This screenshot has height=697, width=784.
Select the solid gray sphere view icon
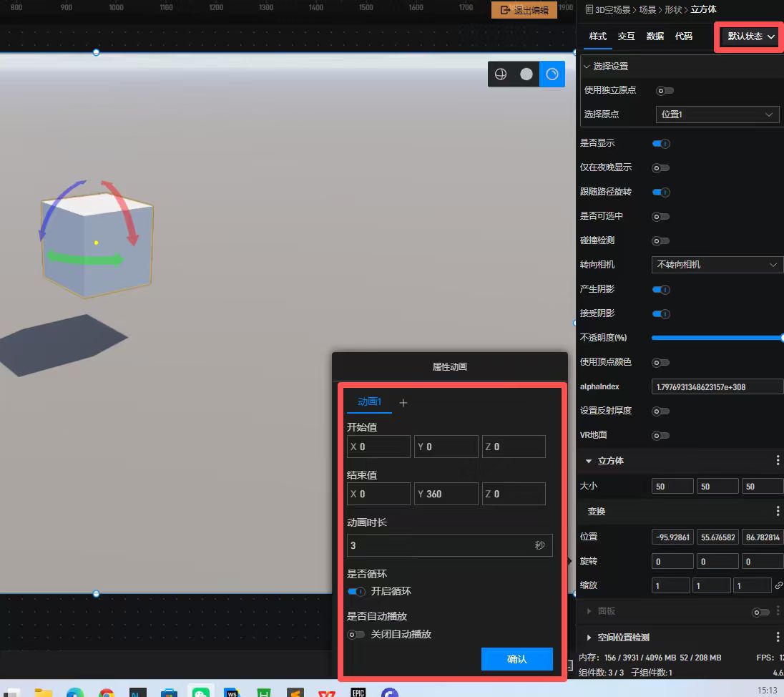click(526, 74)
